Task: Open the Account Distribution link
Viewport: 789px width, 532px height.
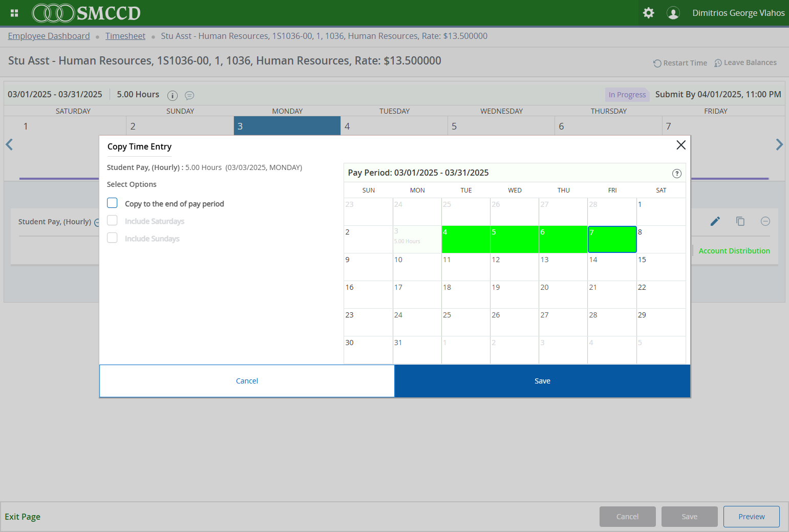Action: pos(734,251)
